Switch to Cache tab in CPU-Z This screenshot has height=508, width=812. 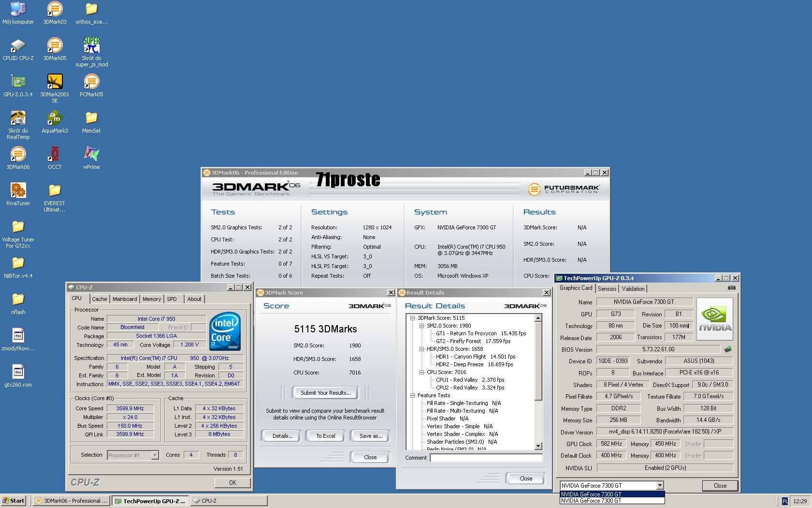click(x=99, y=299)
